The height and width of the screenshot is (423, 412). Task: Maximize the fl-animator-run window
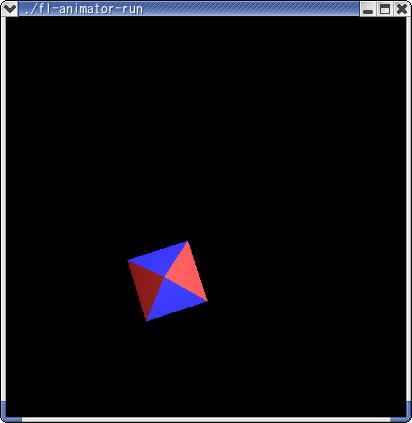pyautogui.click(x=385, y=9)
